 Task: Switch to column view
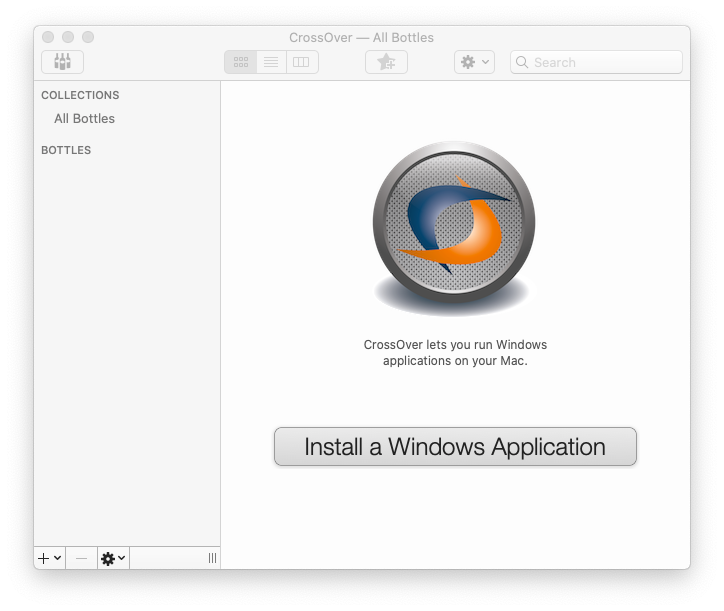pyautogui.click(x=302, y=62)
